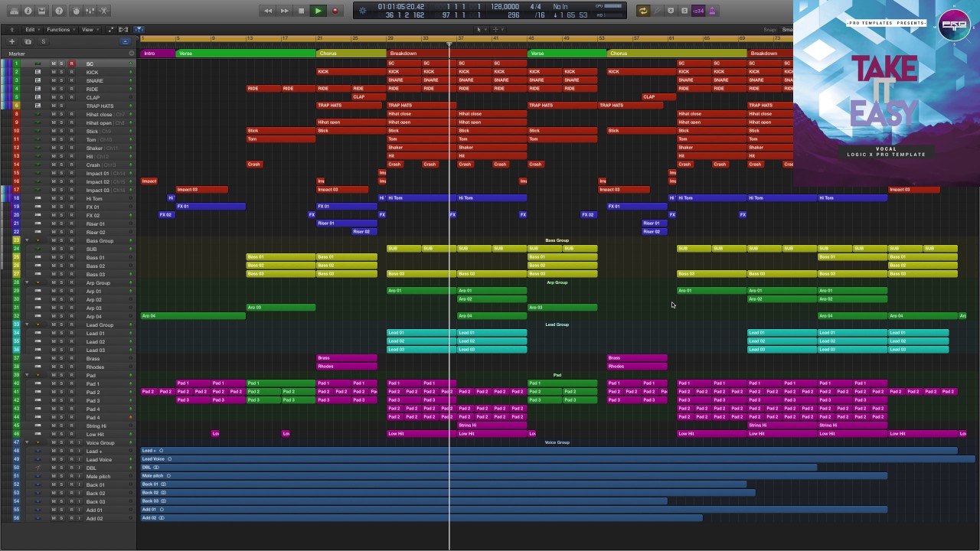Select the first Verse marker
Image resolution: width=980 pixels, height=551 pixels.
246,54
